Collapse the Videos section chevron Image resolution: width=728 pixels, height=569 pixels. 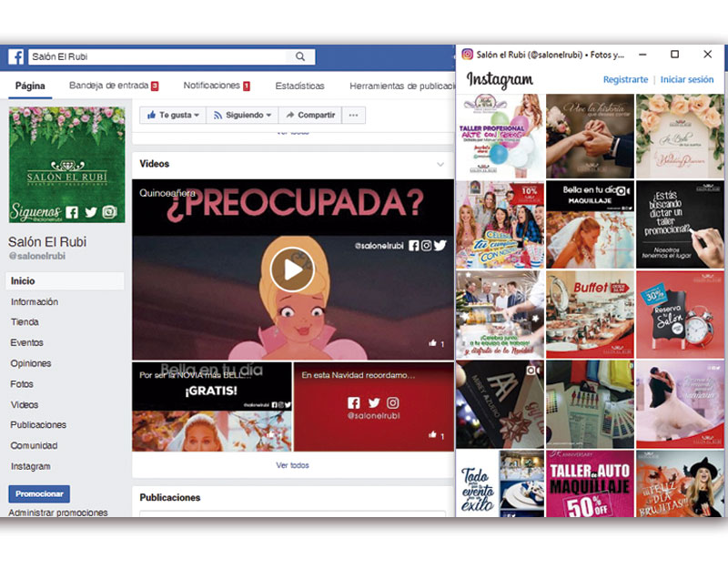(440, 164)
